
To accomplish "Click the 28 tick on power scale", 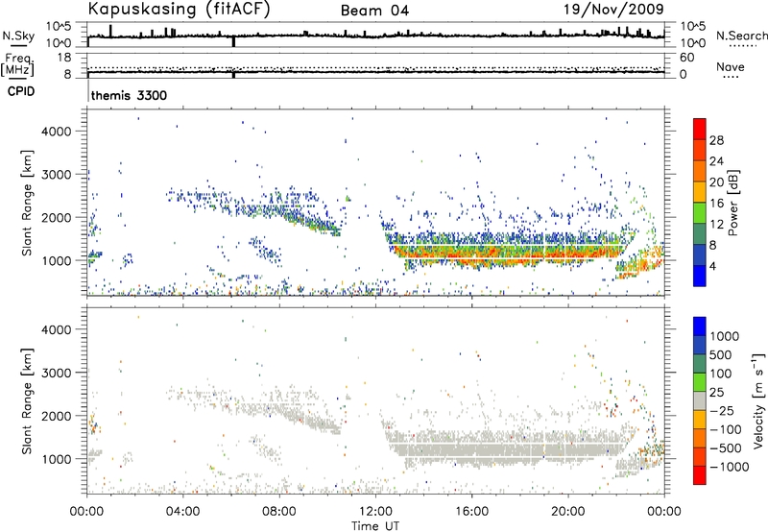I will (716, 140).
